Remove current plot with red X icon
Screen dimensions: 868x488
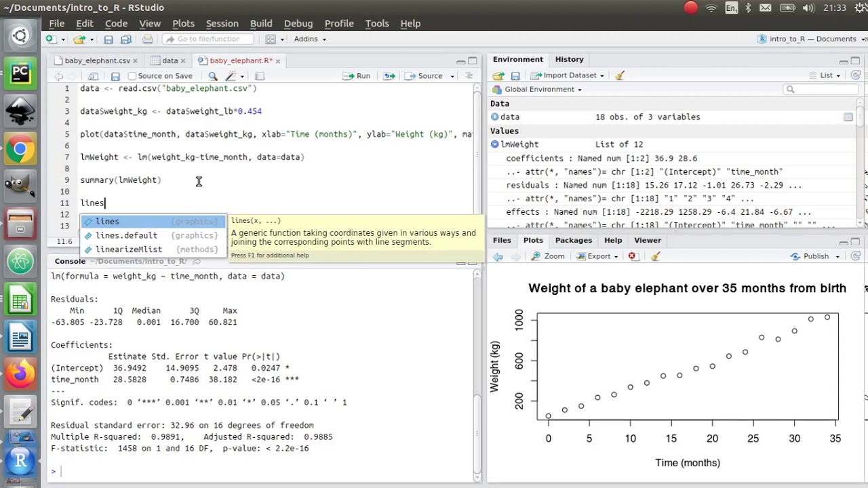coord(632,256)
